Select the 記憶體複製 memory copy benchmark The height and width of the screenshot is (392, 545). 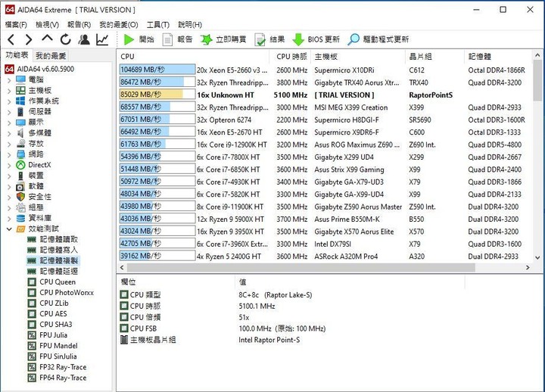[52, 260]
